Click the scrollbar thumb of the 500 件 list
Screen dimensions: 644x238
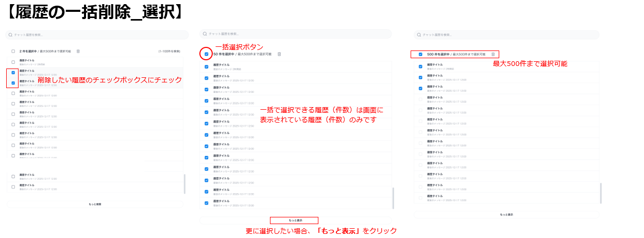coord(601,193)
